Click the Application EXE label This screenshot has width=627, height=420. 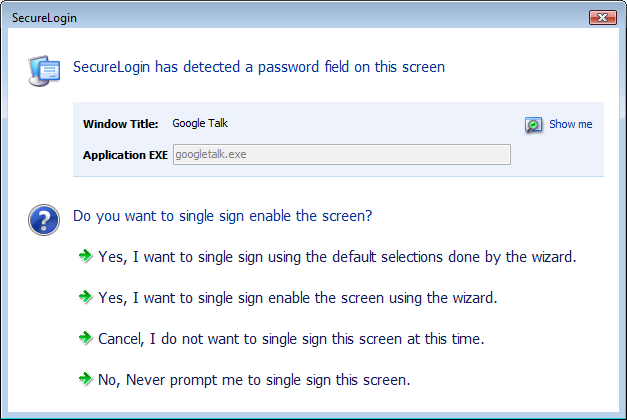pos(125,155)
